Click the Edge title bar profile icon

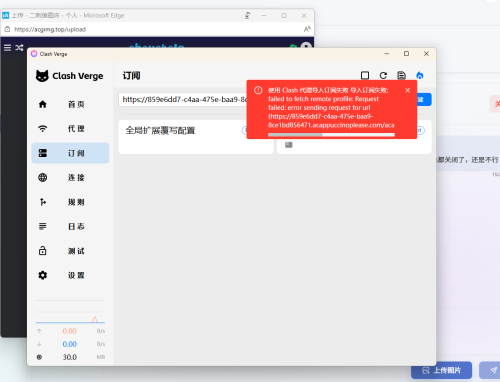[x=247, y=16]
